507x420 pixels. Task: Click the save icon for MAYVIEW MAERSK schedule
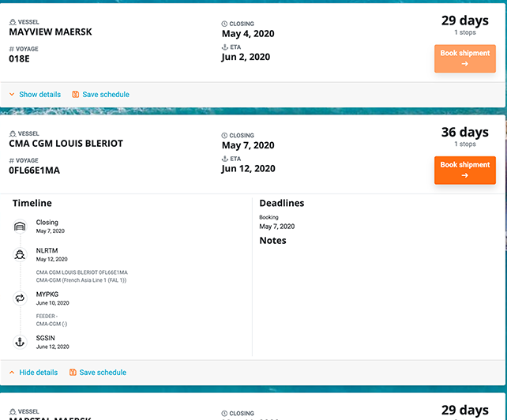click(76, 95)
